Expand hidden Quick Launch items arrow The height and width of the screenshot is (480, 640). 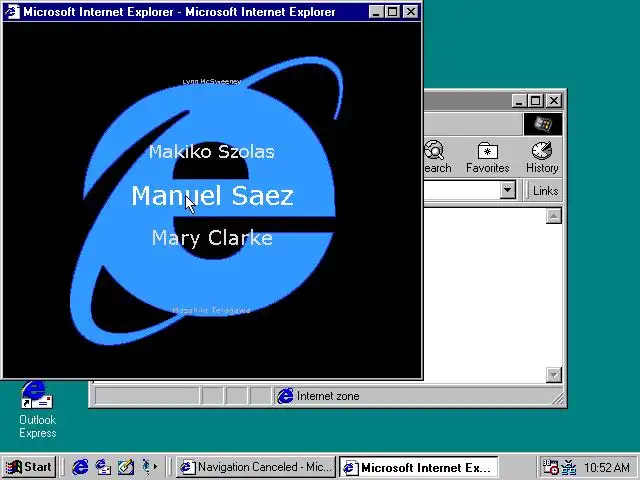coord(156,467)
